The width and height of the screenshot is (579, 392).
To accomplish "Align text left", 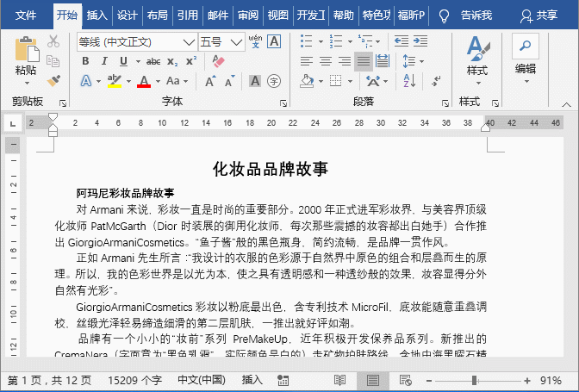I will [307, 61].
